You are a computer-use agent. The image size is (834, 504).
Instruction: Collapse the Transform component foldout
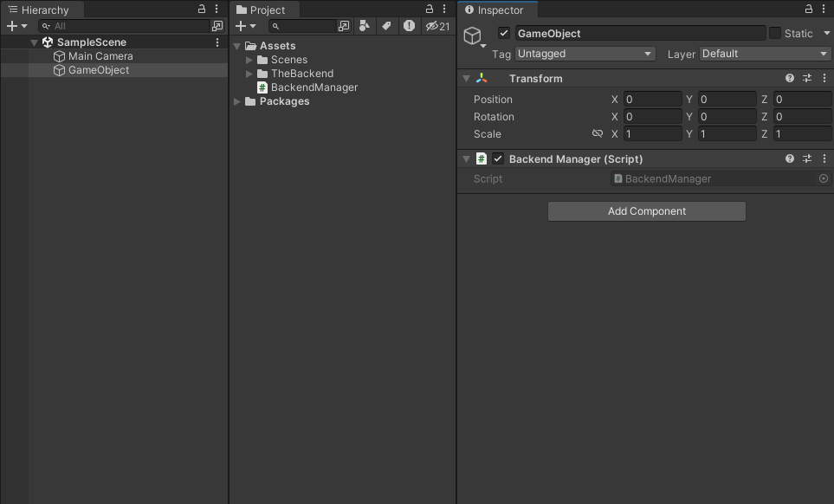[467, 79]
